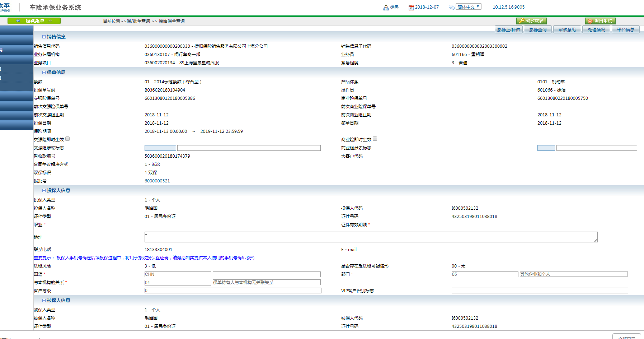Click the calendar icon next to 2018-12-07
The height and width of the screenshot is (339, 644).
pos(411,8)
